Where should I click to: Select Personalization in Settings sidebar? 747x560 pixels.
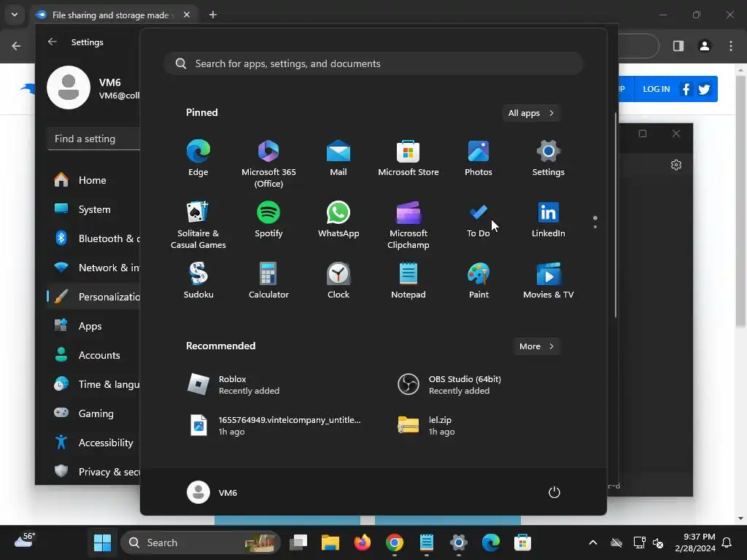pos(93,297)
